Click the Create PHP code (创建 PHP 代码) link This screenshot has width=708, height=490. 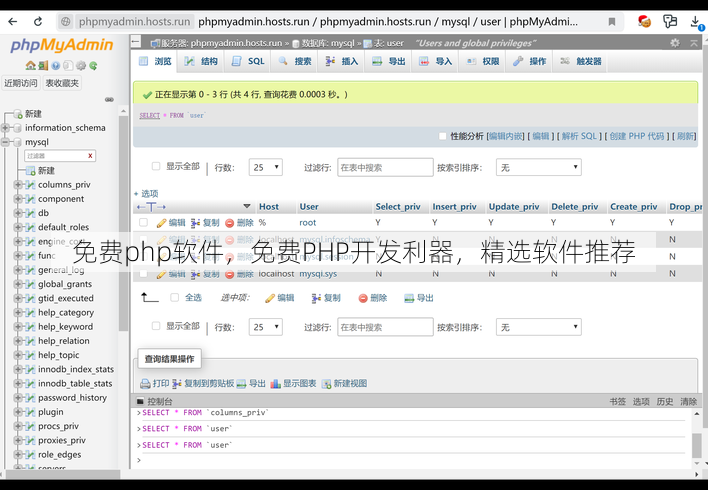coord(637,136)
